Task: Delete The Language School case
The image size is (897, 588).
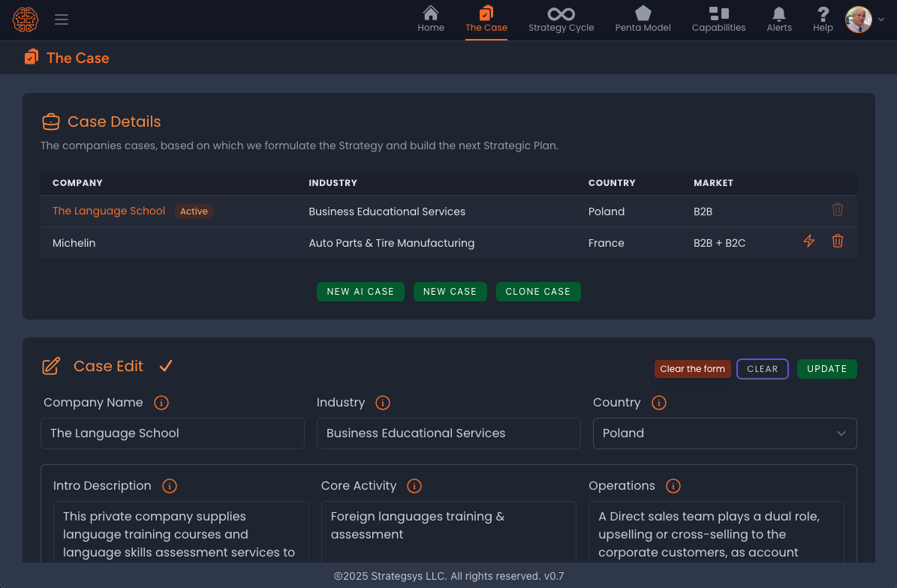Action: point(838,210)
